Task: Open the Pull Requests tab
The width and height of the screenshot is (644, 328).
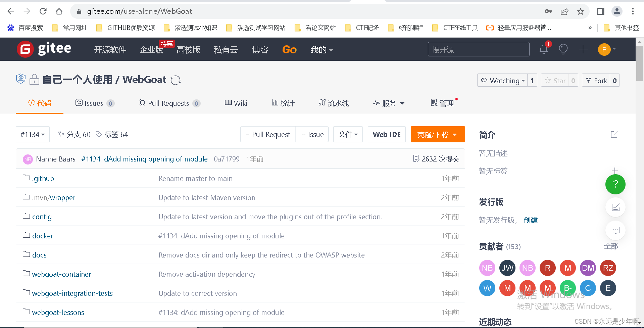Action: 170,103
